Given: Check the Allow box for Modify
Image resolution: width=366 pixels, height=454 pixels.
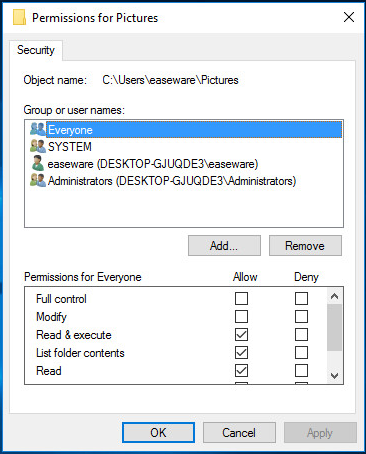Looking at the screenshot, I should (241, 316).
